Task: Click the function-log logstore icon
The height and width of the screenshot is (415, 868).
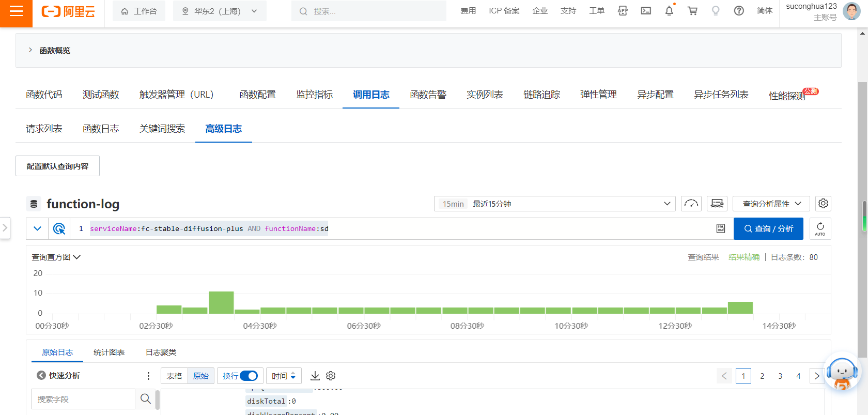Action: 34,204
